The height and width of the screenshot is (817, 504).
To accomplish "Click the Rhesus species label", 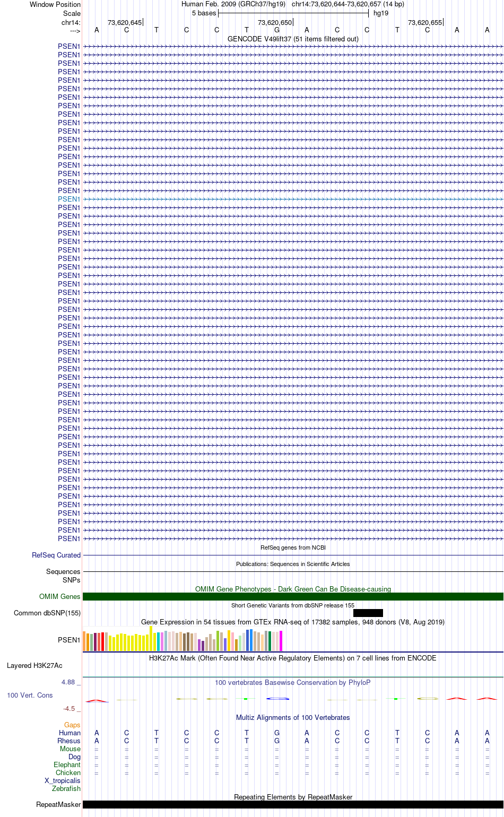I will 69,741.
